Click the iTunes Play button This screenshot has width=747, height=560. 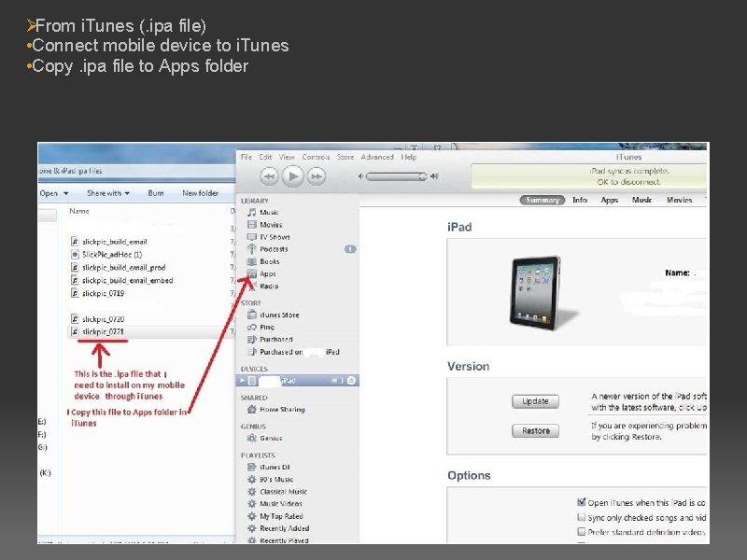[x=293, y=176]
